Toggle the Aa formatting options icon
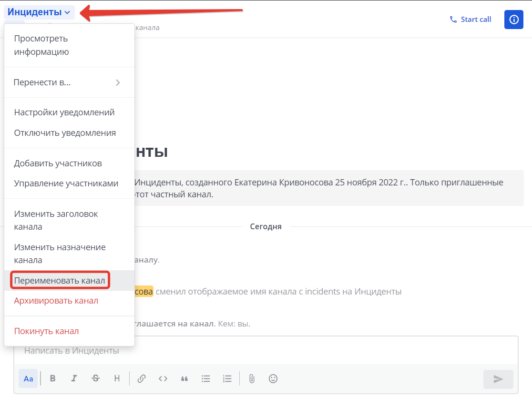 click(x=28, y=378)
